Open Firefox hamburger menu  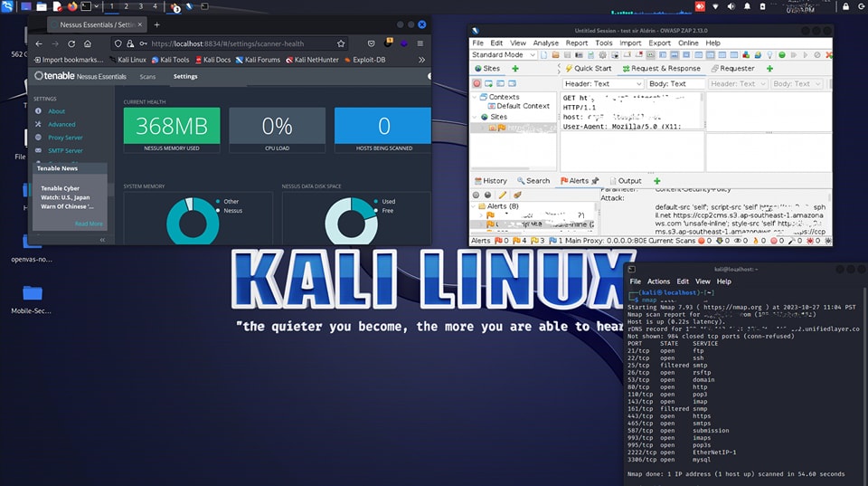click(420, 43)
